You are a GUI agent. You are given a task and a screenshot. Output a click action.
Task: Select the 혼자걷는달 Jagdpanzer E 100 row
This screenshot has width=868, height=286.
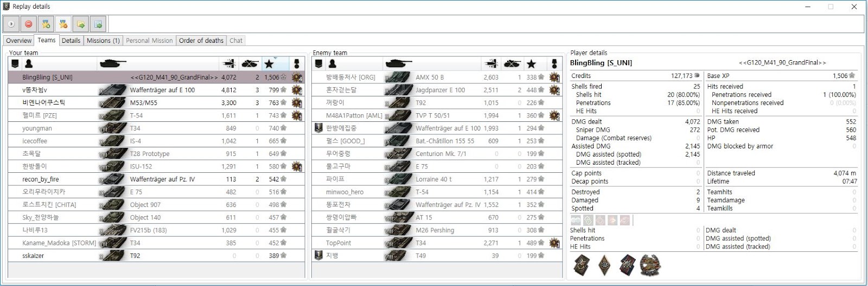437,90
